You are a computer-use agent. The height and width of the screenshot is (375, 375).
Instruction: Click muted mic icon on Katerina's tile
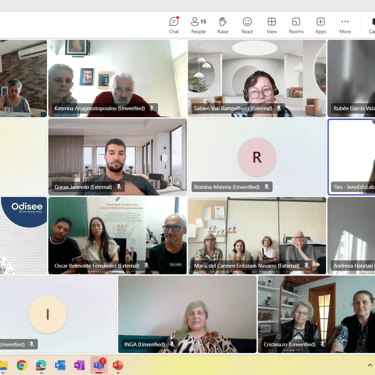(x=152, y=108)
